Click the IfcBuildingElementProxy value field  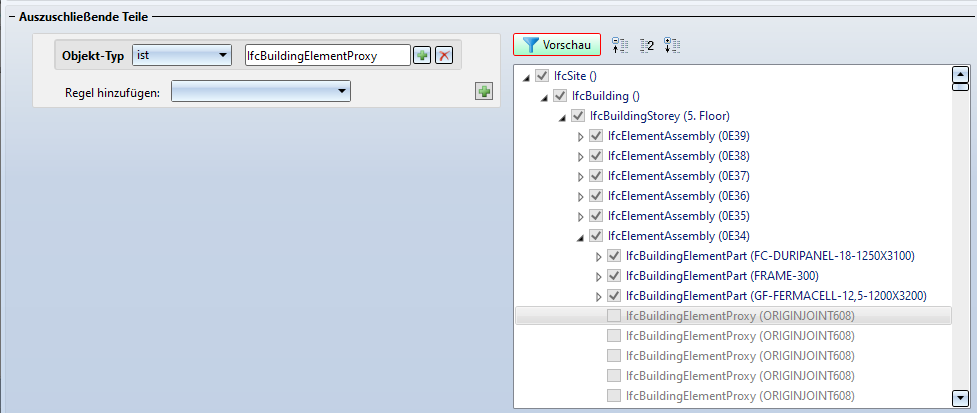[x=328, y=55]
